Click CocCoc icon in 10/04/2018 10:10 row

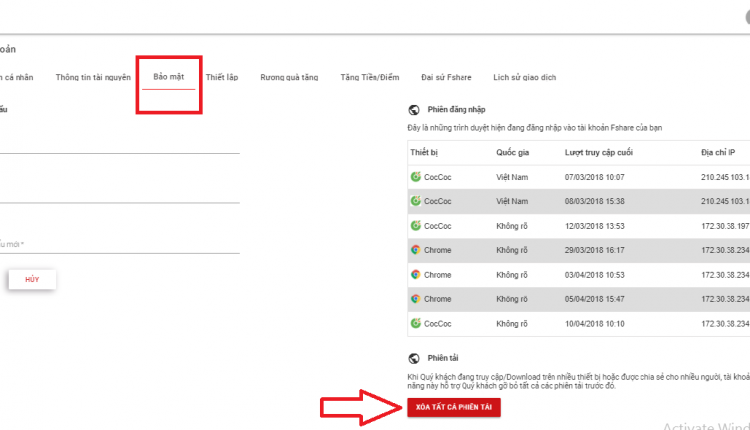(x=416, y=323)
